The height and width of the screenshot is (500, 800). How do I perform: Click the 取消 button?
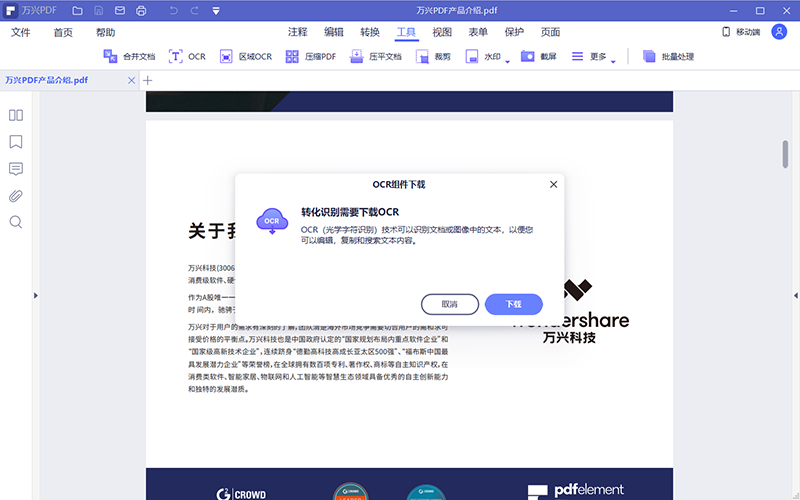(449, 304)
